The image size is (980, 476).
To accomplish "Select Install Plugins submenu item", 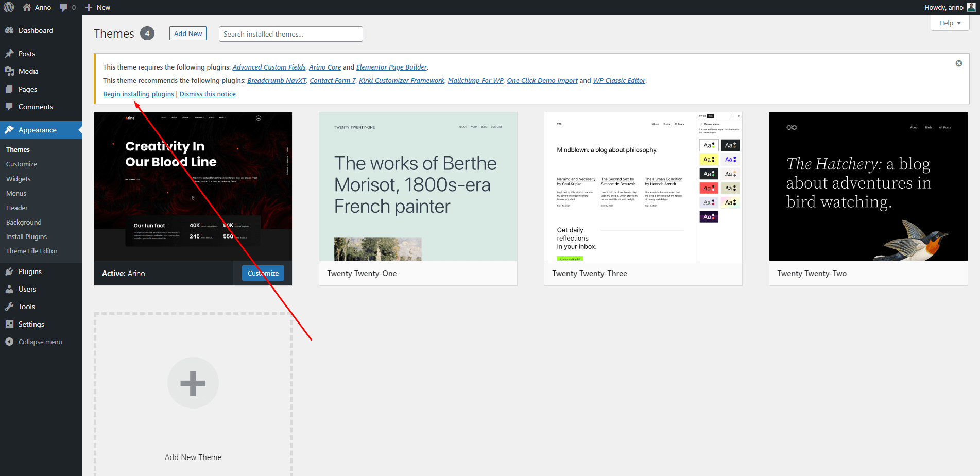I will (x=26, y=236).
